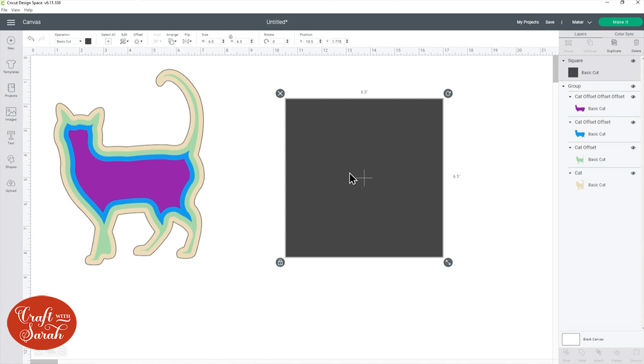Open the View menu
This screenshot has width=644, height=364.
(15, 10)
